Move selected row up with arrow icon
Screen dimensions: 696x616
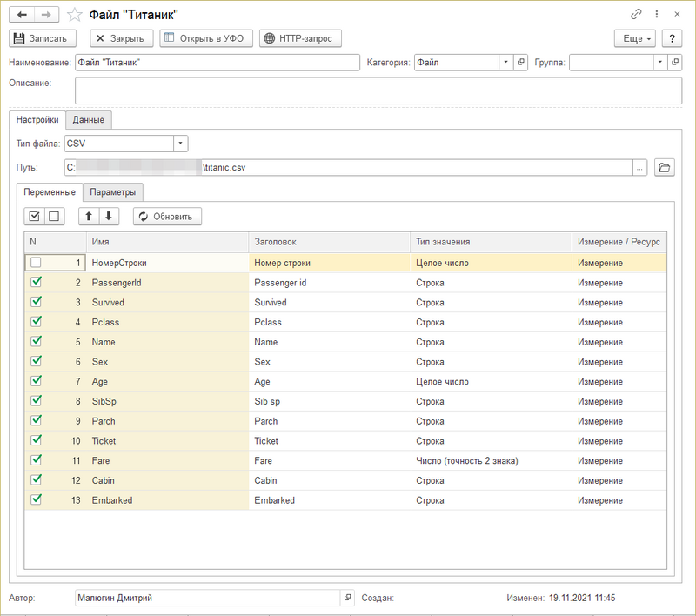point(88,216)
